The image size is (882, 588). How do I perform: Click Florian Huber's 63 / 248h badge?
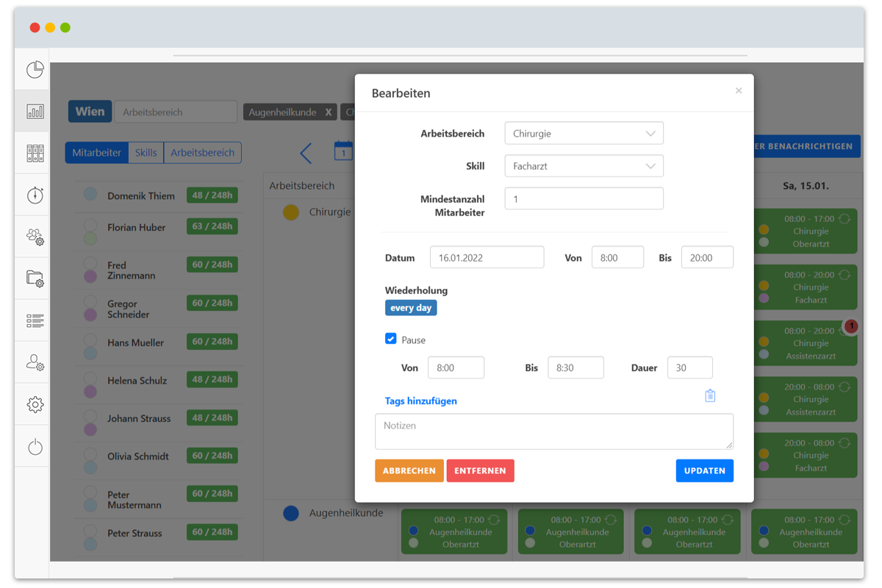(212, 226)
